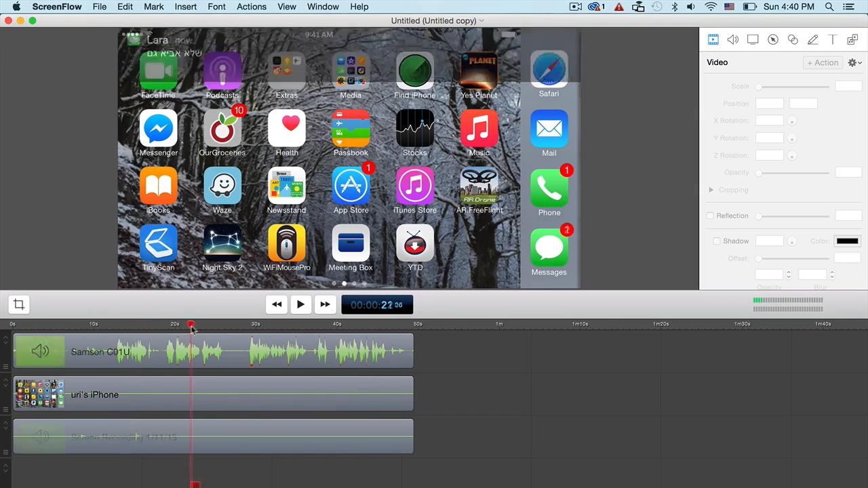Select the Crop tool icon
The width and height of the screenshot is (868, 488).
(x=19, y=304)
